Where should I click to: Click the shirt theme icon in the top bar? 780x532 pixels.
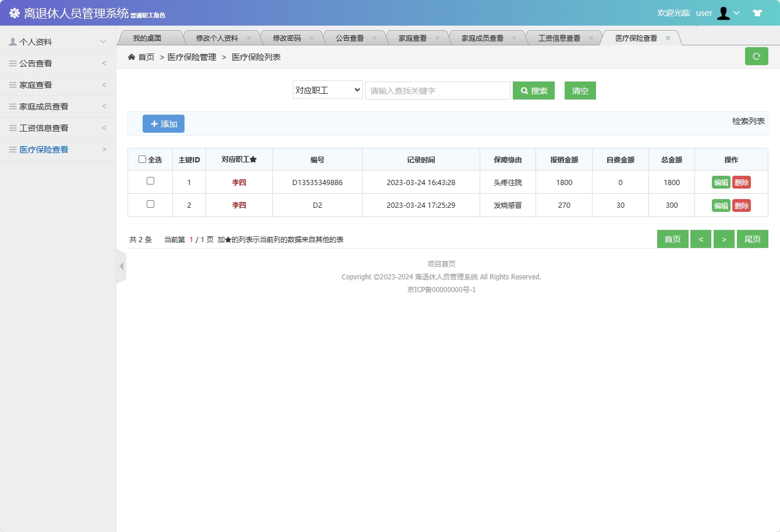pyautogui.click(x=758, y=12)
